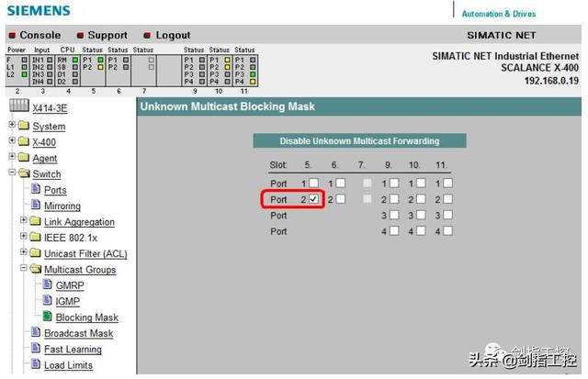Click the slot 10 P1 status LED

coord(227,60)
